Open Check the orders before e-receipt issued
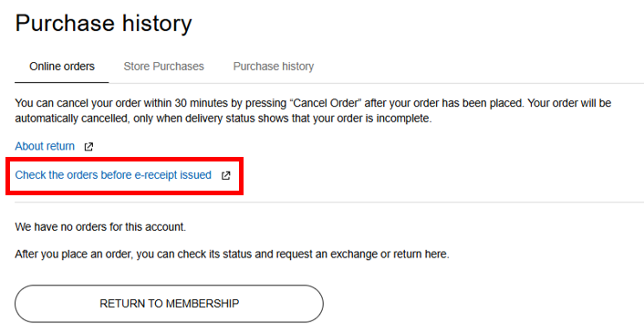Image resolution: width=644 pixels, height=333 pixels. point(113,175)
